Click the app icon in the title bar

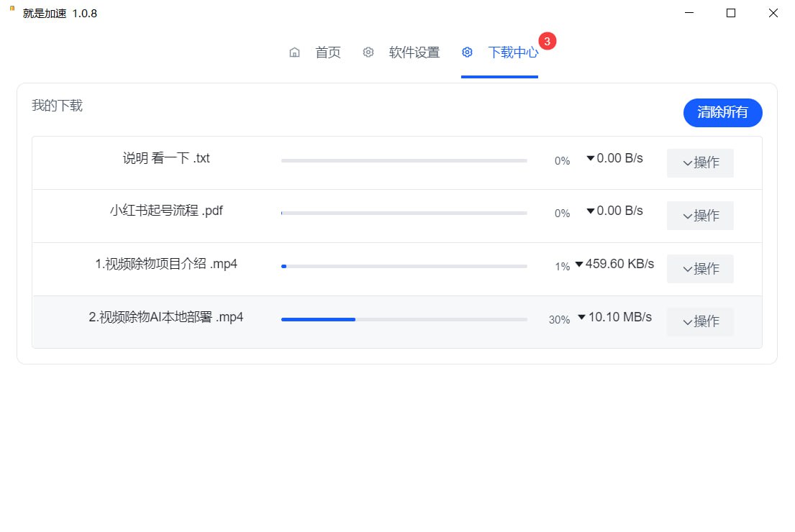point(12,9)
